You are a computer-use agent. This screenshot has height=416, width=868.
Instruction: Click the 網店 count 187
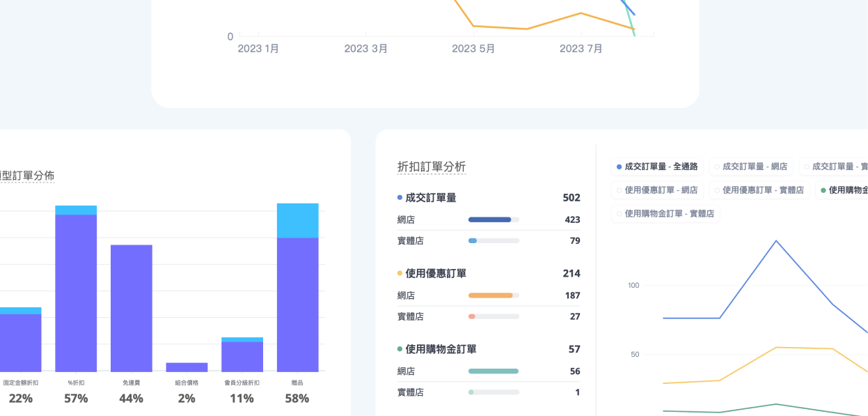572,295
